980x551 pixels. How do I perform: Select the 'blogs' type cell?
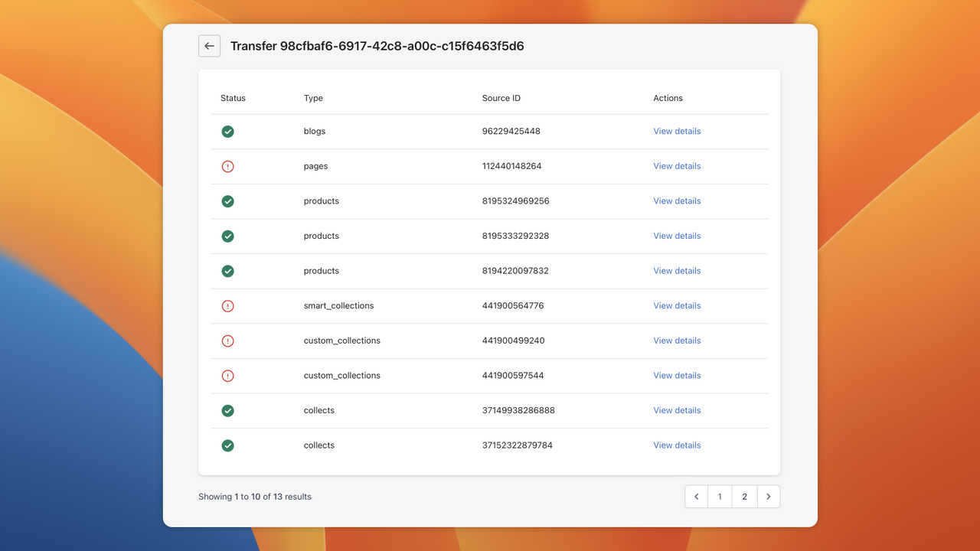(315, 131)
